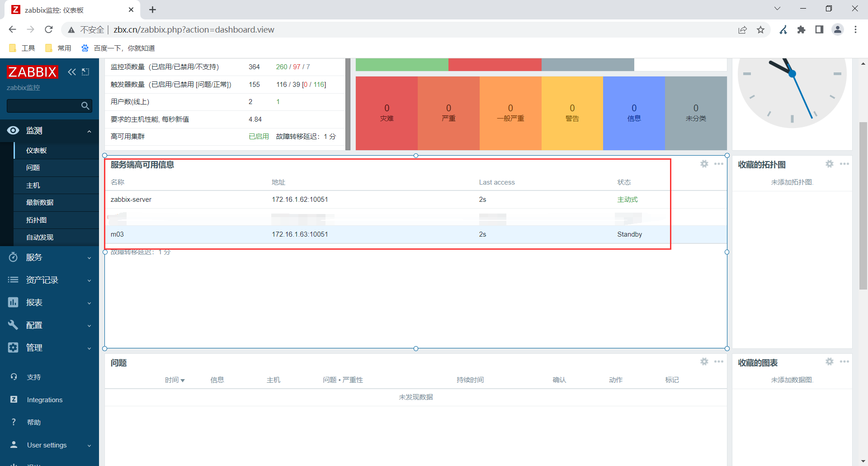Open three-dot menu of 收藏的图表 widget
The height and width of the screenshot is (466, 868).
(x=844, y=361)
